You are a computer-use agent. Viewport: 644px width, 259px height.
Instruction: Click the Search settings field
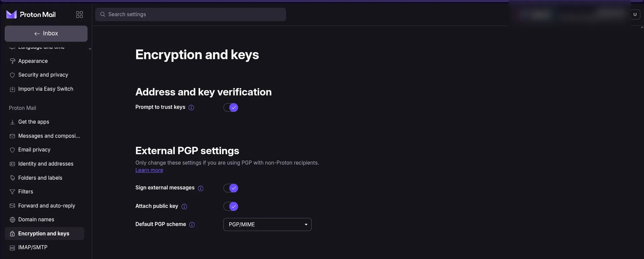coord(190,14)
